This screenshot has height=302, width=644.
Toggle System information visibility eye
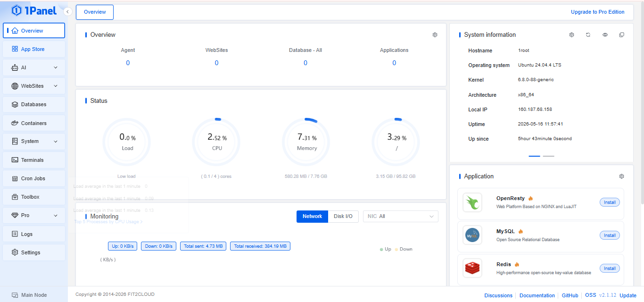click(x=605, y=35)
